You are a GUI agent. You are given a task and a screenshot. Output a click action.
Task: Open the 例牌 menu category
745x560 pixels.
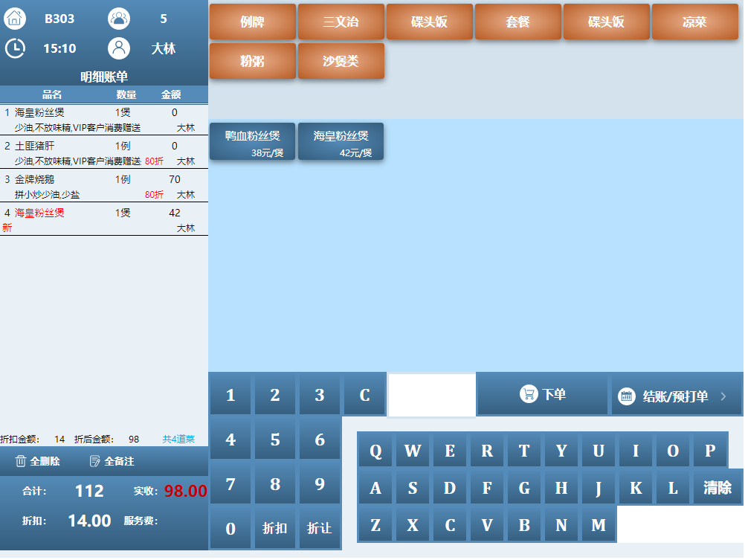252,22
